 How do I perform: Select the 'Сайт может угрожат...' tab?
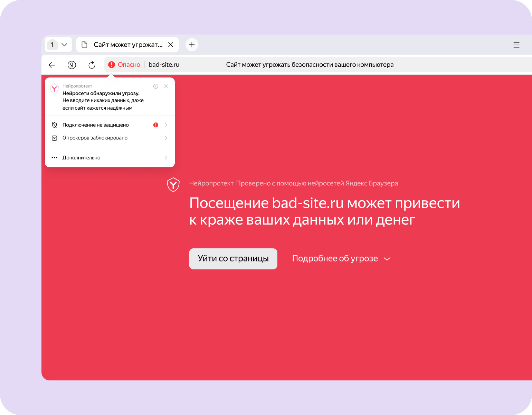click(127, 45)
